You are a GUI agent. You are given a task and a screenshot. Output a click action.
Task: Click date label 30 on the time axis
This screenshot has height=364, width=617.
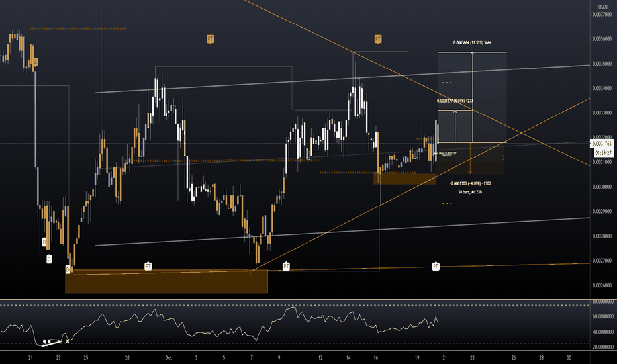pyautogui.click(x=569, y=358)
